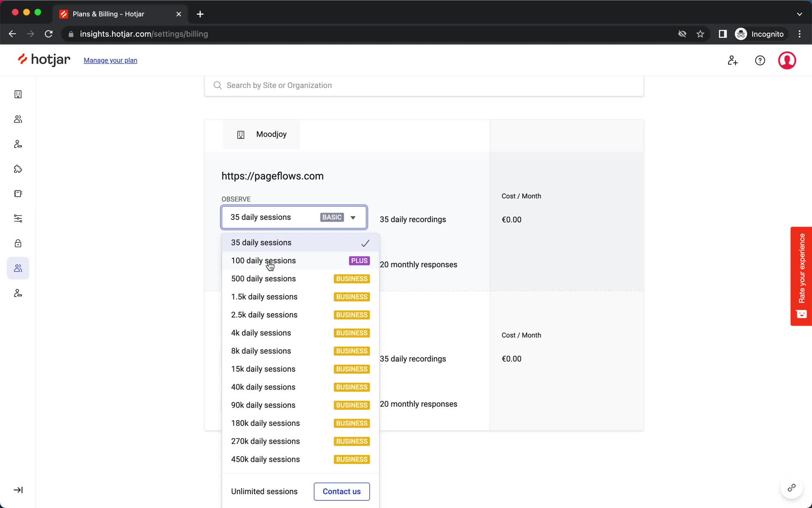Open the Manage your plan link
The height and width of the screenshot is (508, 812).
(x=110, y=61)
